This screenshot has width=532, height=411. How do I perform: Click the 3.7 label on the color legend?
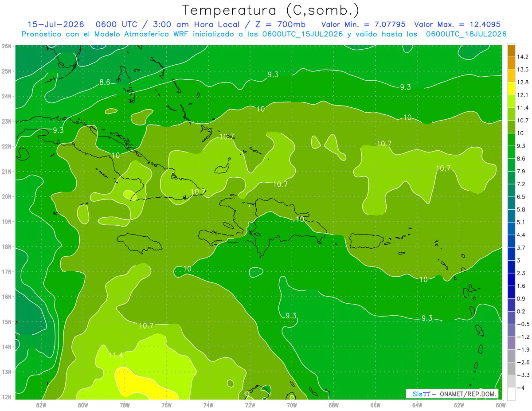coord(521,247)
